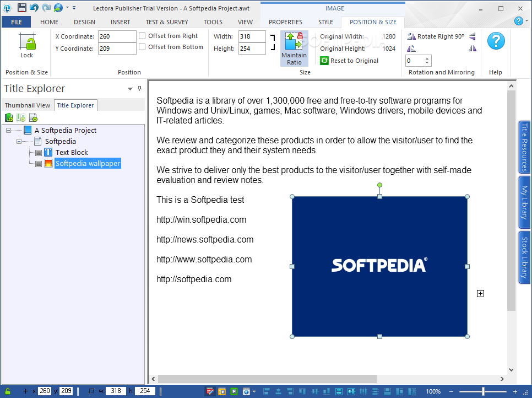The height and width of the screenshot is (398, 532).
Task: Click the Height input field
Action: [252, 49]
